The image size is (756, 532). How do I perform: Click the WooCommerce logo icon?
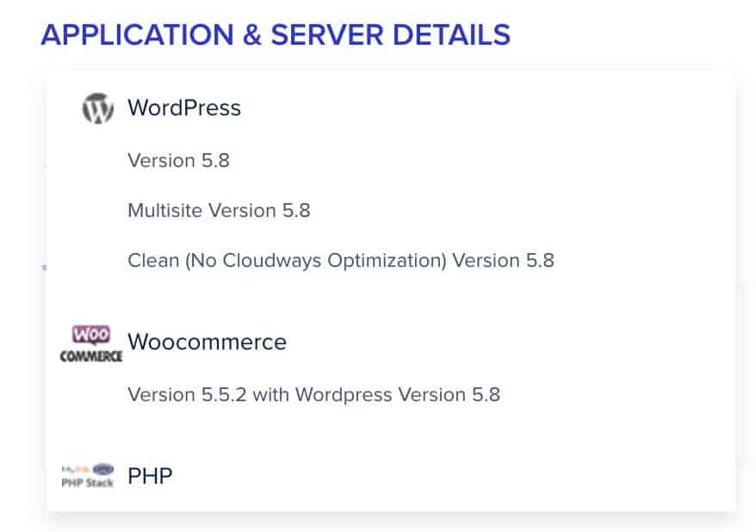click(x=91, y=343)
